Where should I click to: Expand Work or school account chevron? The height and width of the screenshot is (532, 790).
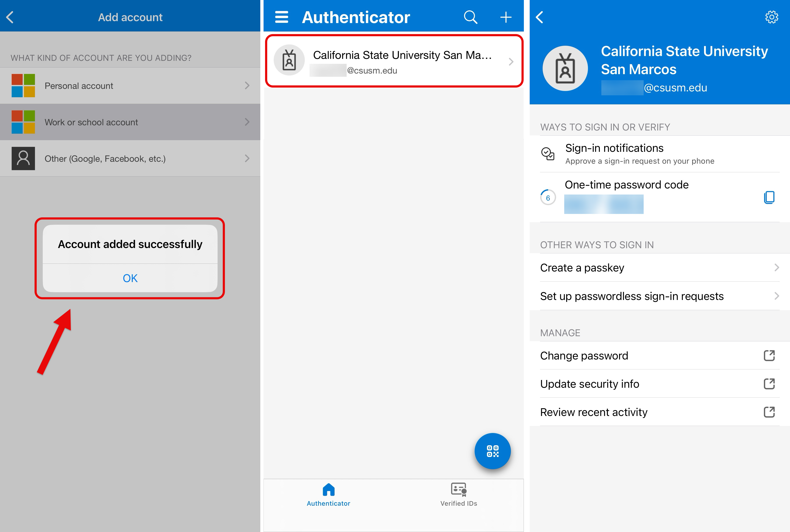click(x=247, y=122)
